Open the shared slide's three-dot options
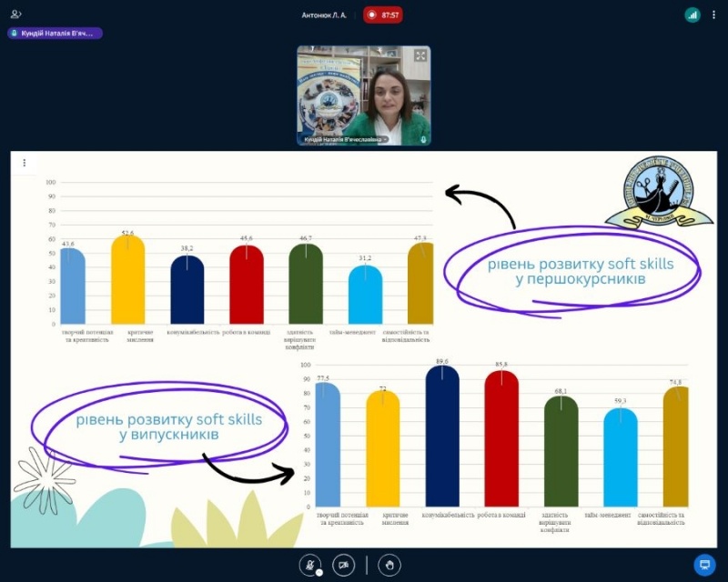This screenshot has width=728, height=582. [x=25, y=164]
